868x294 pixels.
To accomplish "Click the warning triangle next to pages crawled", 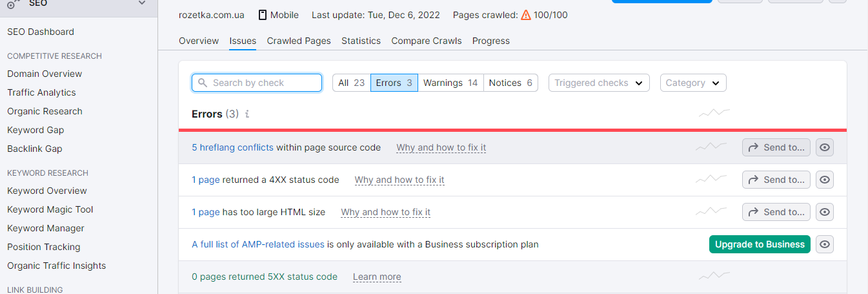I will point(526,14).
